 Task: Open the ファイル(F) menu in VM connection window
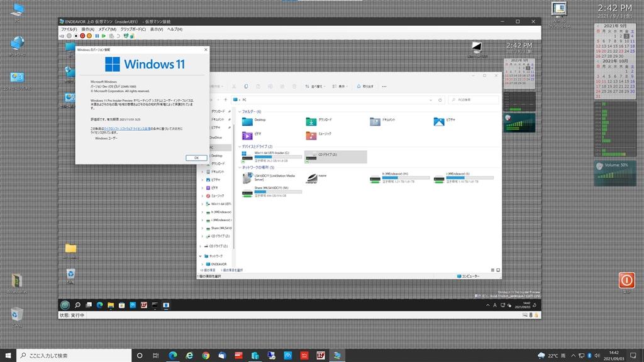(69, 29)
